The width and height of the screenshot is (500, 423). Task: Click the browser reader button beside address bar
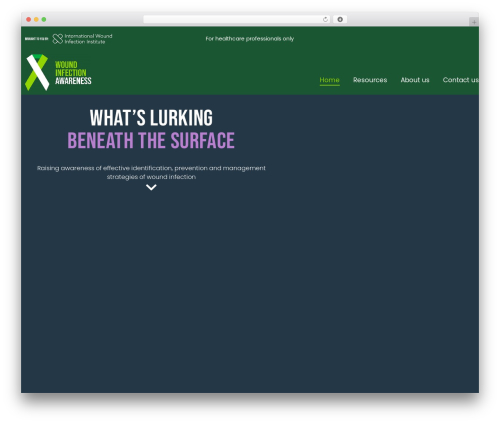tap(340, 19)
